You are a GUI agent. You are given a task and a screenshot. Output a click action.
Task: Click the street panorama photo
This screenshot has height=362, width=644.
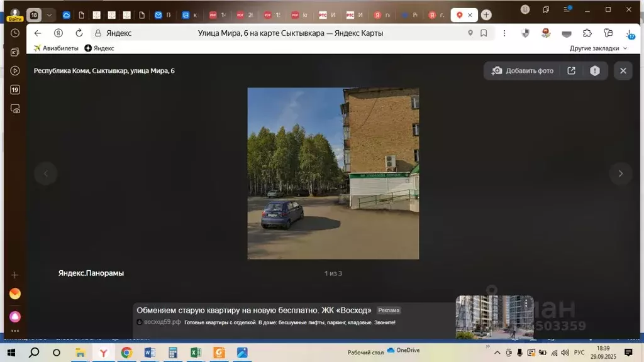333,173
